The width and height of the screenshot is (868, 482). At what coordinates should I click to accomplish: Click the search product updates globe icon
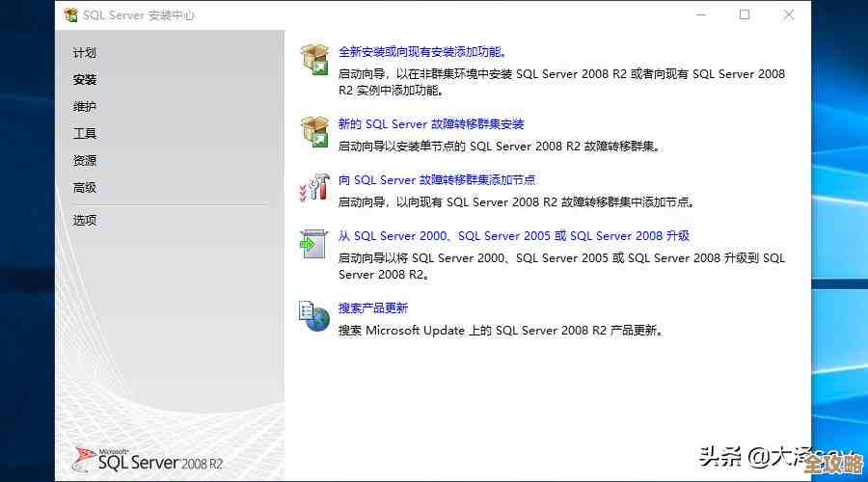(x=313, y=316)
